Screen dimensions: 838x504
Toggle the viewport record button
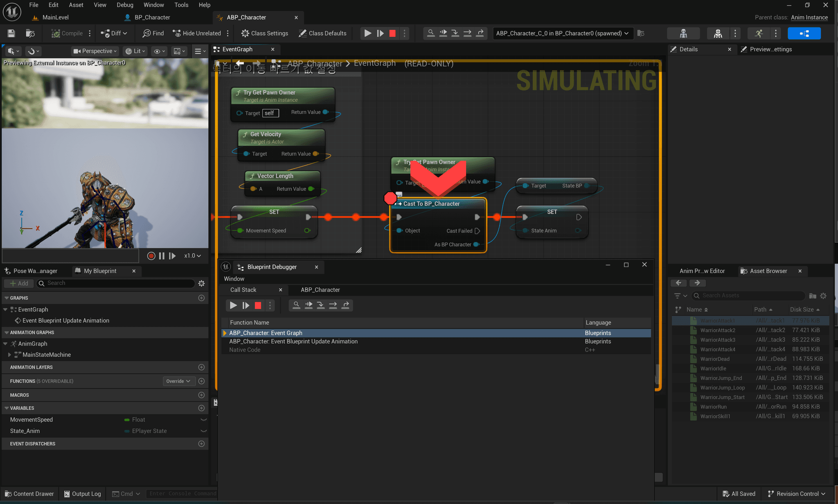(151, 256)
